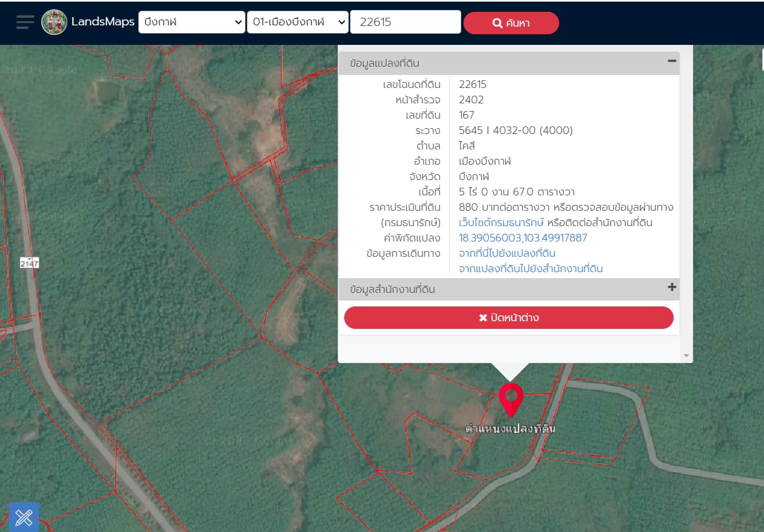Click the red ค้นหา search button
This screenshot has width=764, height=532.
pos(511,23)
